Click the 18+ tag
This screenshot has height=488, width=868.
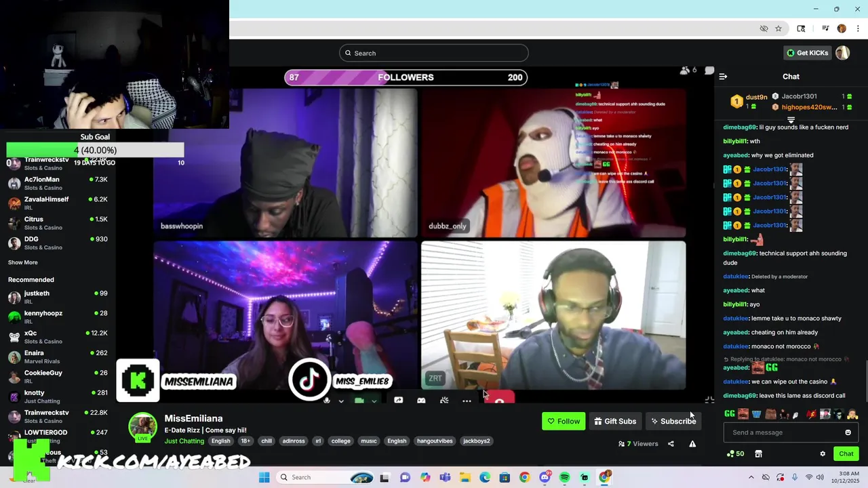pos(245,441)
